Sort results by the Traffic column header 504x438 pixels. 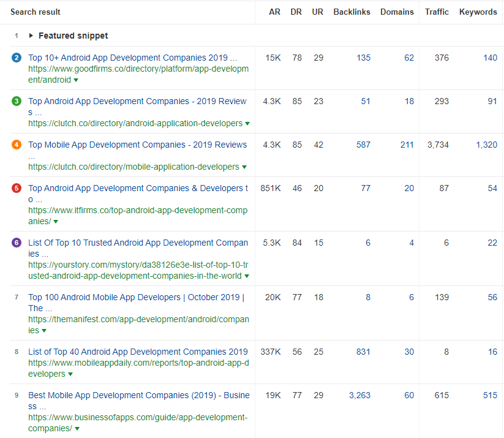[437, 12]
